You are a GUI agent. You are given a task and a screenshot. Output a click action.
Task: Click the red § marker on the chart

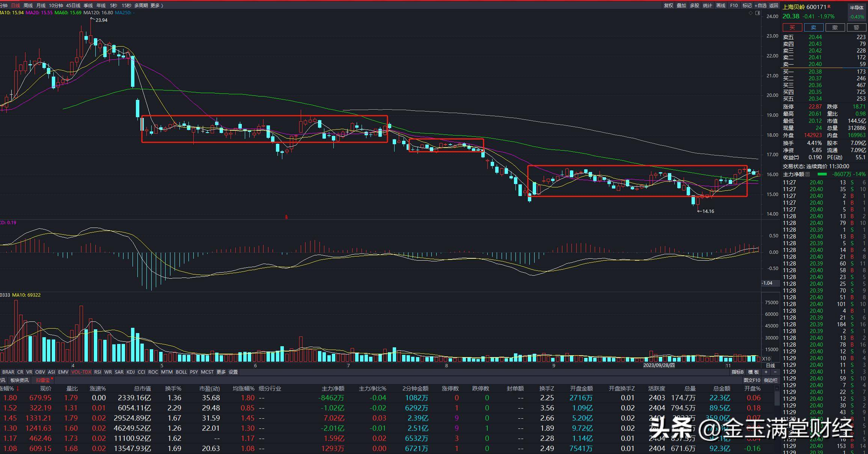[x=286, y=217]
